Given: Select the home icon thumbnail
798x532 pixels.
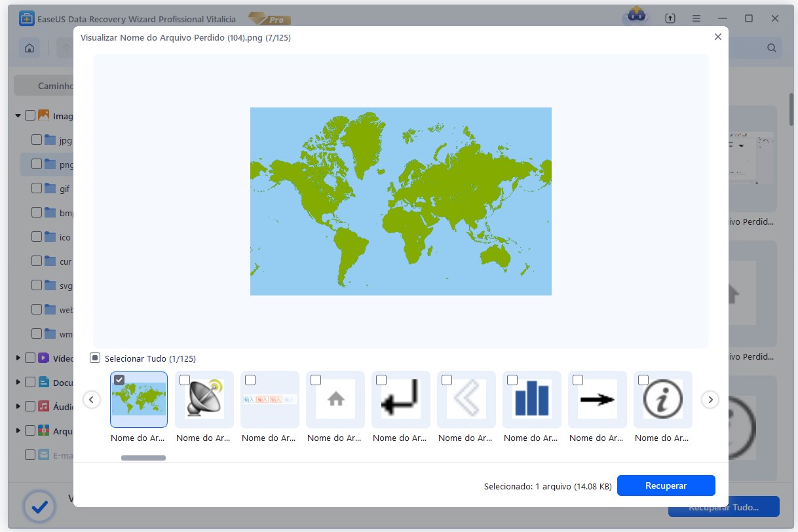Looking at the screenshot, I should 335,399.
